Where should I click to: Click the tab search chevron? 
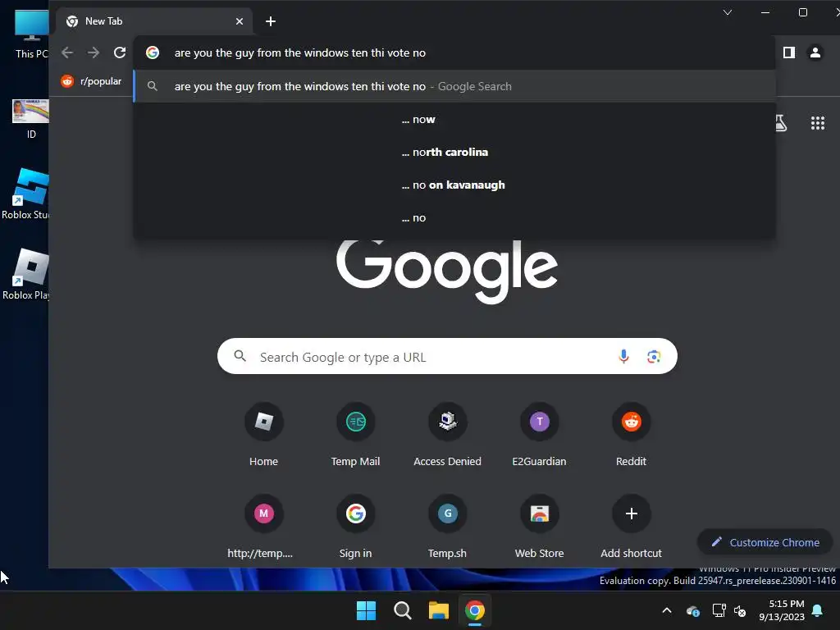point(728,12)
